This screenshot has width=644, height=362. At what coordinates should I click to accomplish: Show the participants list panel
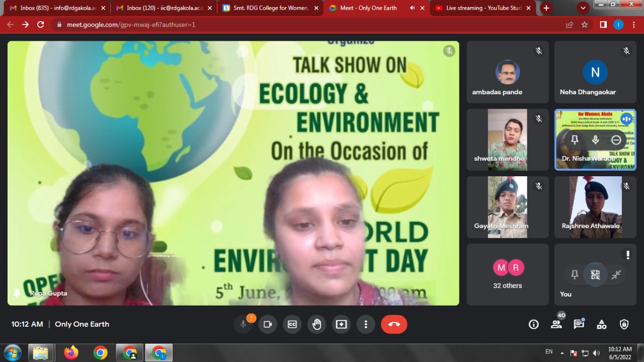coord(556,324)
